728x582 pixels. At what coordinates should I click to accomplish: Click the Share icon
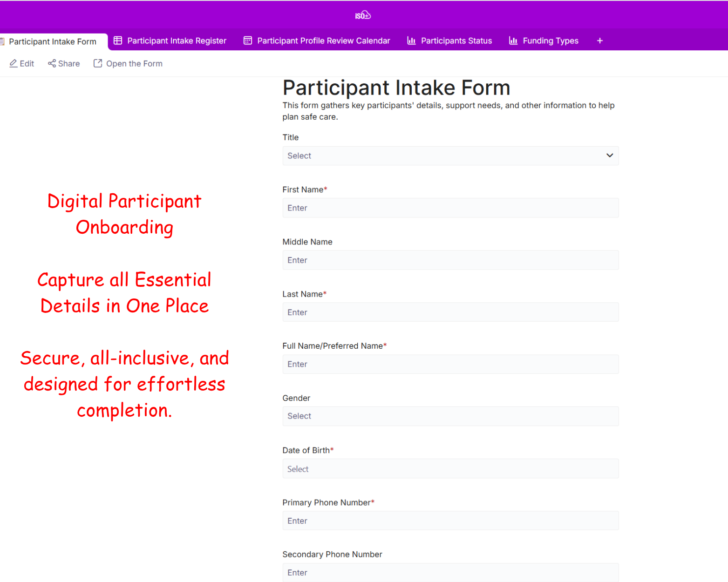(52, 63)
